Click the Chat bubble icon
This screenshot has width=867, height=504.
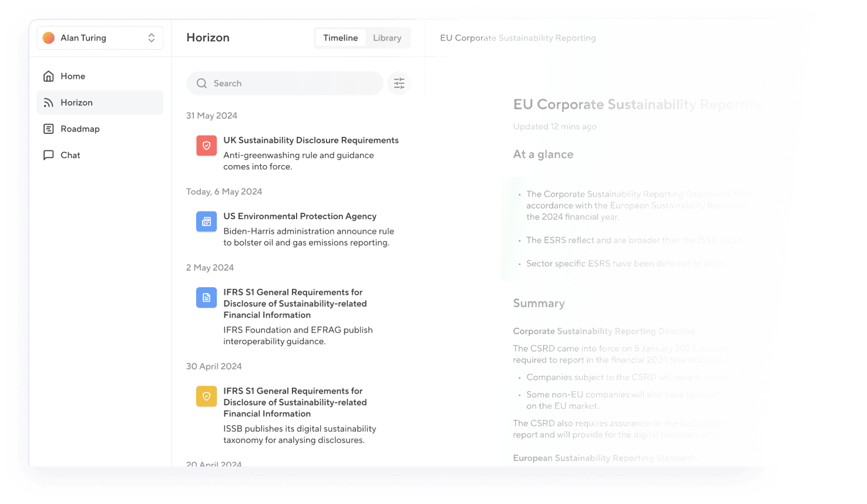tap(49, 155)
